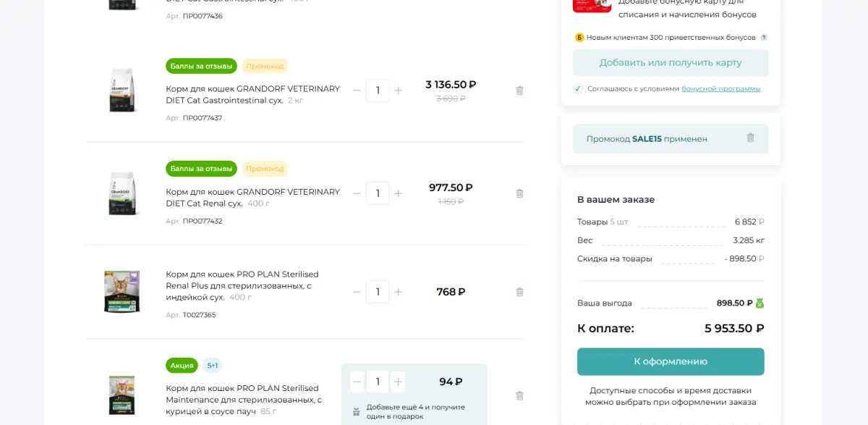Click the gift icon near add 4 more

click(356, 411)
